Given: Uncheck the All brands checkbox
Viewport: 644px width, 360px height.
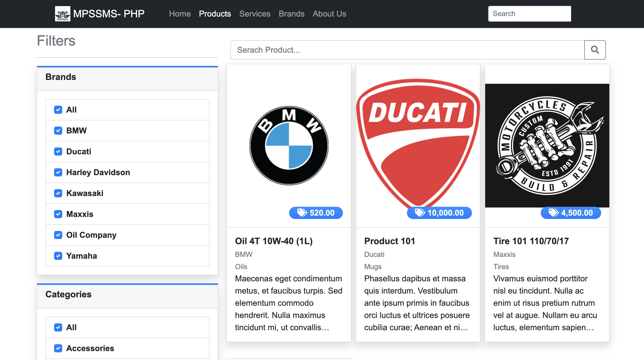Looking at the screenshot, I should 58,110.
